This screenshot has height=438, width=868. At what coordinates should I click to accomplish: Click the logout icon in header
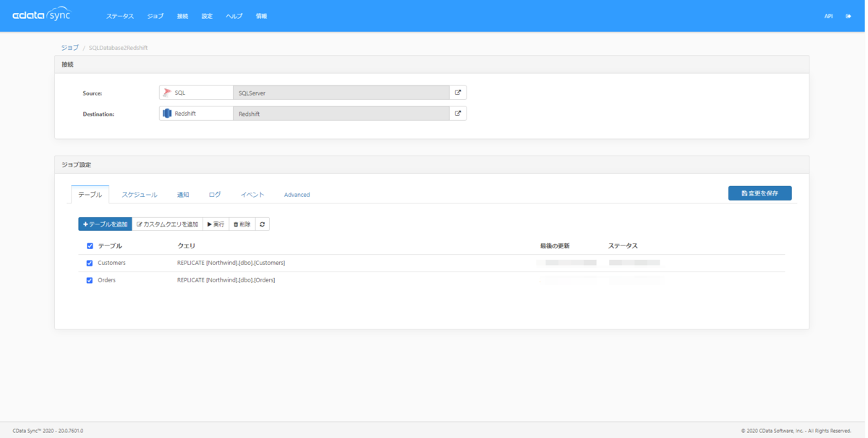848,16
